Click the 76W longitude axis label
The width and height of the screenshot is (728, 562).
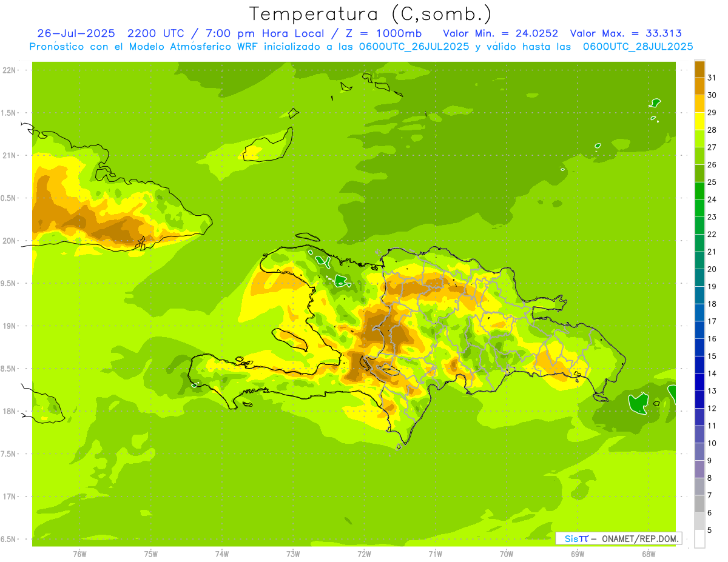pos(79,554)
